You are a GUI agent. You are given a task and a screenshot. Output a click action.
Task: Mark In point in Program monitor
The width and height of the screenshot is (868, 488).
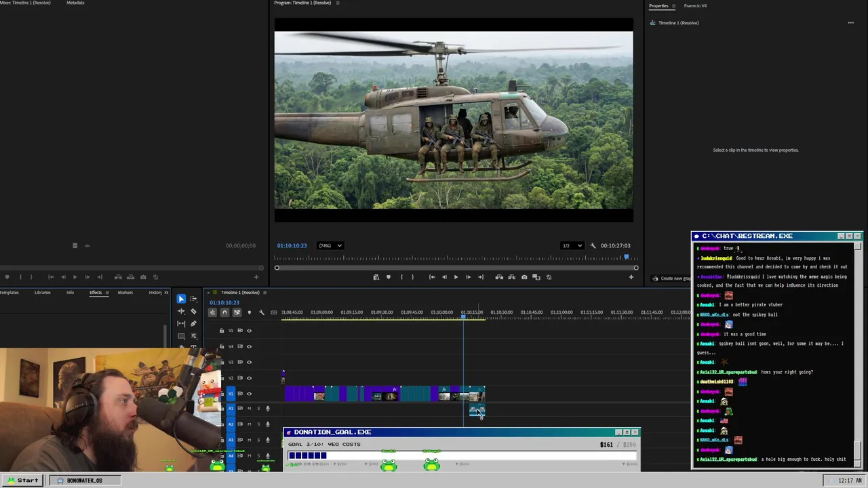tap(401, 277)
